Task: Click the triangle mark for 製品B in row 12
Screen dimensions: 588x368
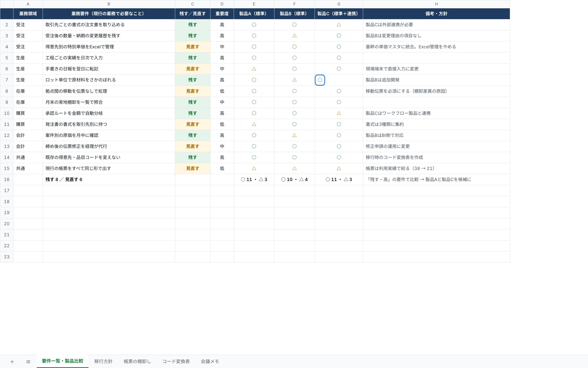Action: point(294,135)
